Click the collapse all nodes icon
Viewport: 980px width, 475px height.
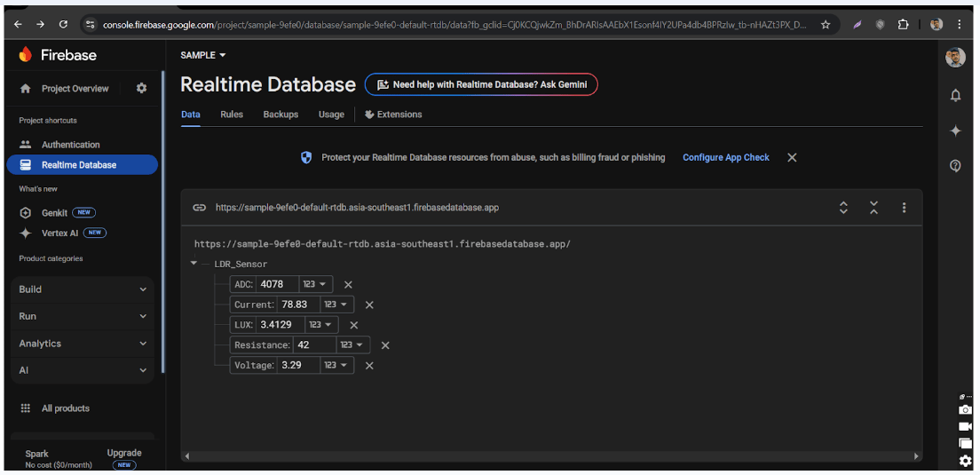pos(873,208)
